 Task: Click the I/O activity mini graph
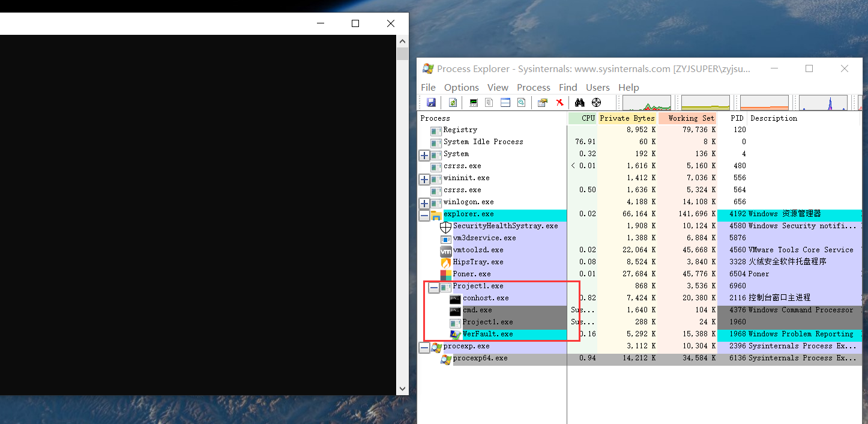pyautogui.click(x=823, y=103)
